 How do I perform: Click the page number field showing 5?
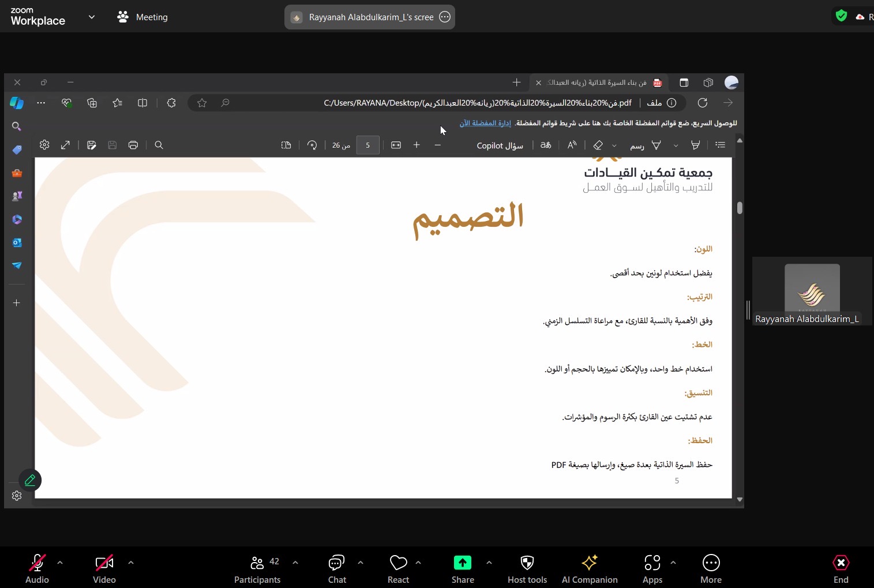(x=367, y=145)
